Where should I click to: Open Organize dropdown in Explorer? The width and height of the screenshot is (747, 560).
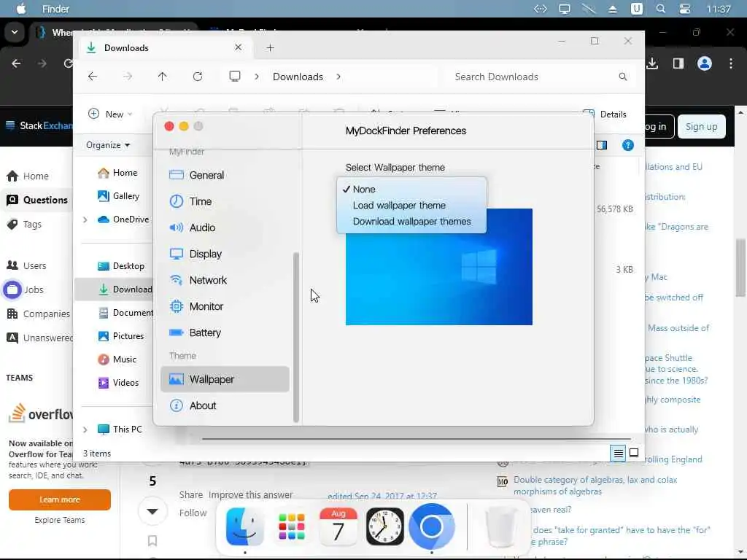[x=108, y=145]
